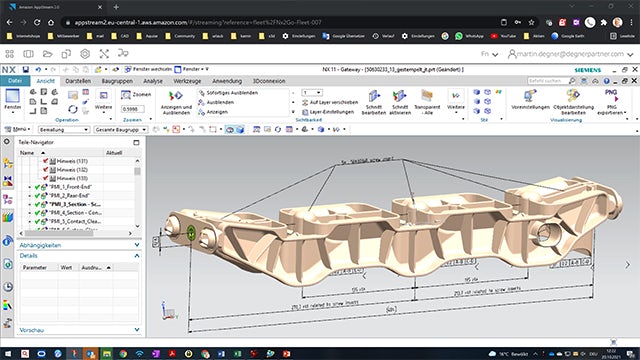Click the blue help question mark icon

(607, 81)
